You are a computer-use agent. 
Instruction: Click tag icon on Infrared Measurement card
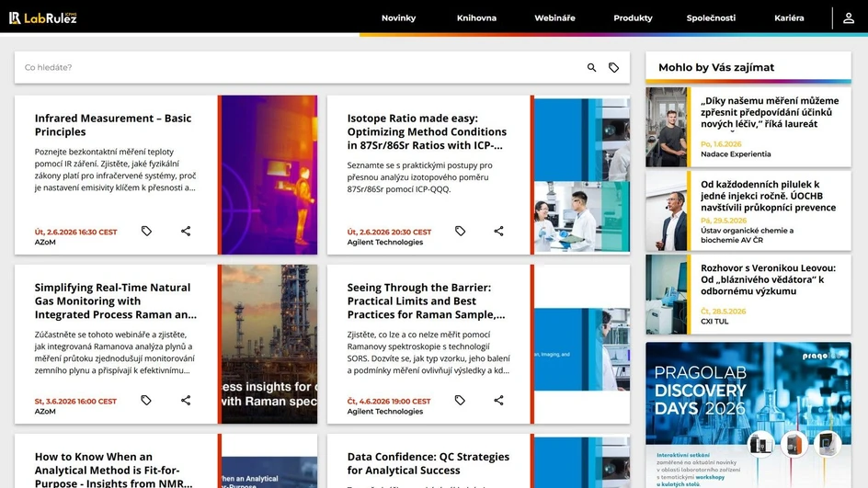click(x=146, y=231)
